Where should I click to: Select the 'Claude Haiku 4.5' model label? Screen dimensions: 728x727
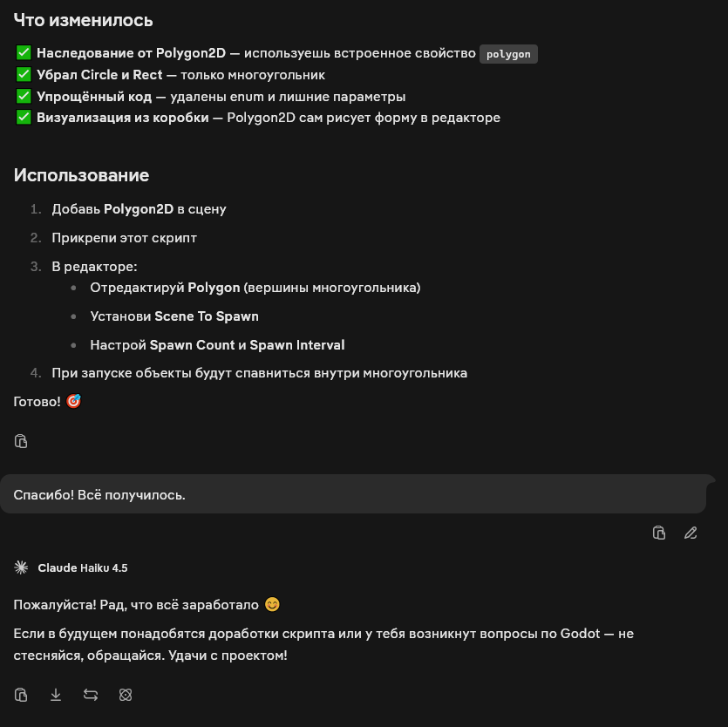(x=83, y=567)
